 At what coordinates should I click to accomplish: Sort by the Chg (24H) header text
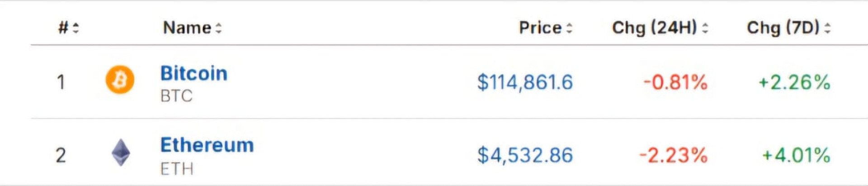coord(654,28)
